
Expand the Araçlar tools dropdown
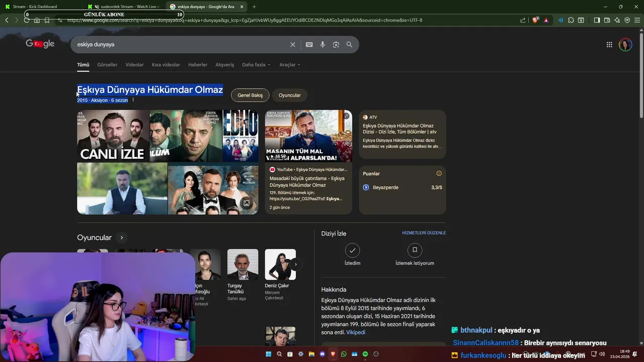[x=290, y=65]
